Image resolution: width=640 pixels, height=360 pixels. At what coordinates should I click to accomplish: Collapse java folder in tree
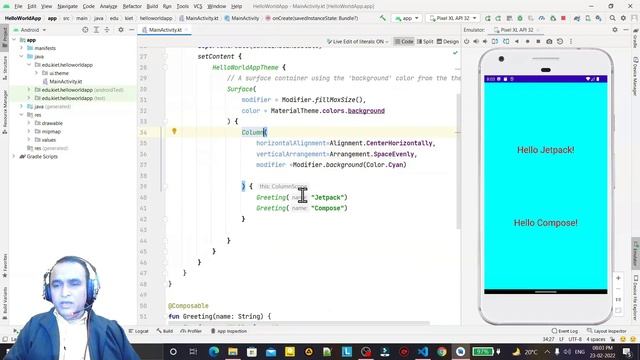[22, 56]
